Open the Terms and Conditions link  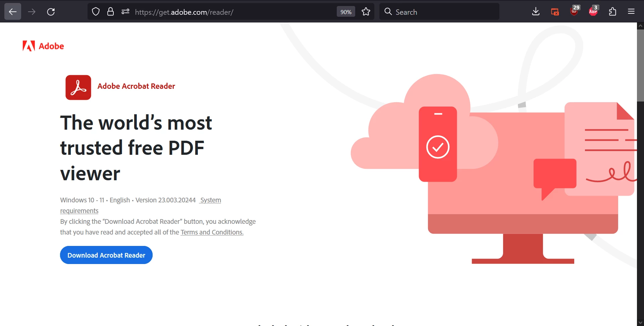click(x=212, y=232)
